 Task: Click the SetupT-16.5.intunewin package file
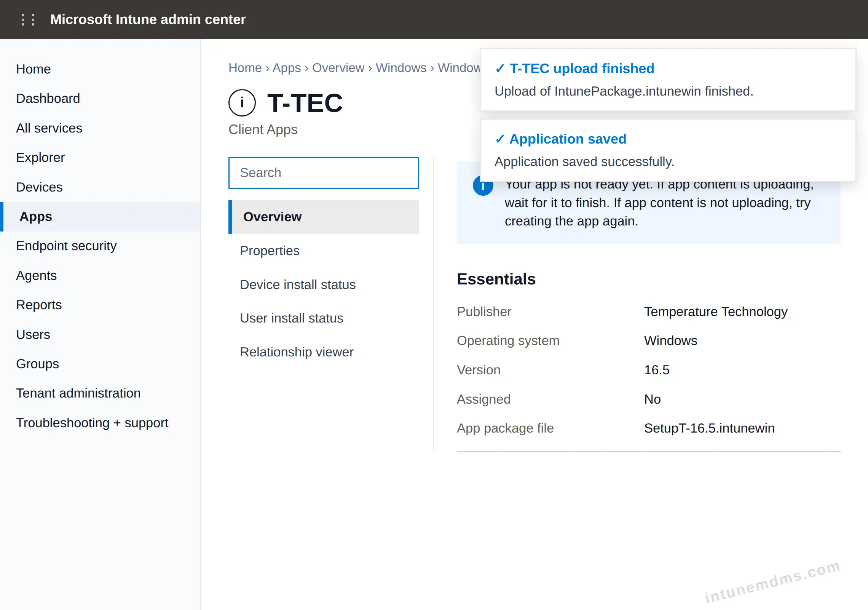point(709,428)
